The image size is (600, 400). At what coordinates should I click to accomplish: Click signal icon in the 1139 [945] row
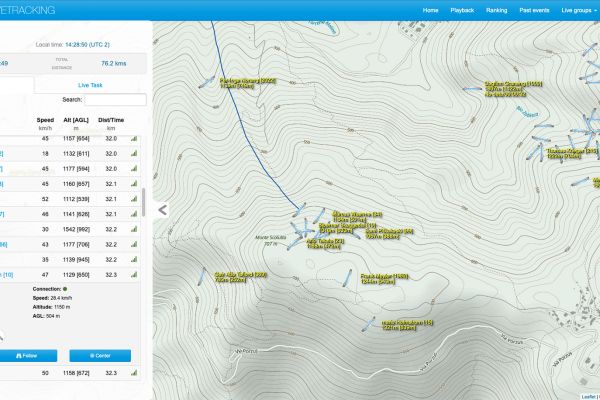point(134,260)
